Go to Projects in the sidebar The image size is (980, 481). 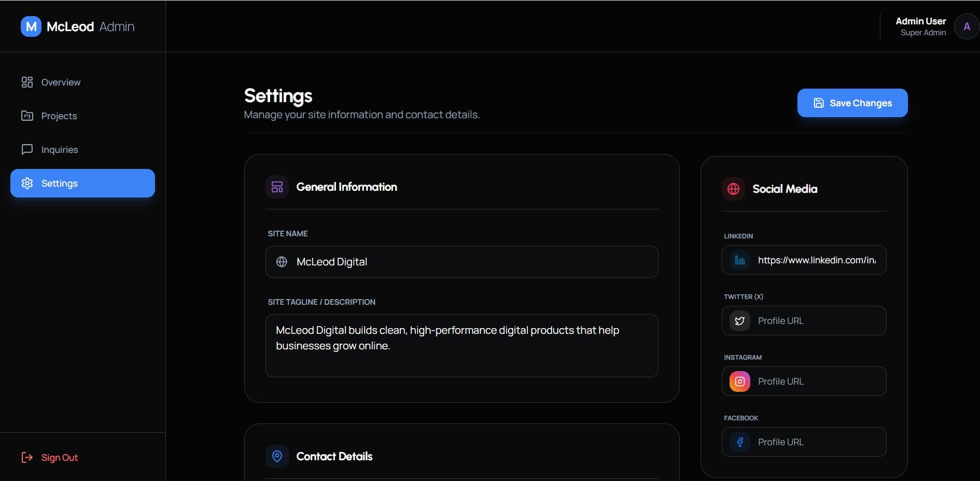click(x=59, y=116)
